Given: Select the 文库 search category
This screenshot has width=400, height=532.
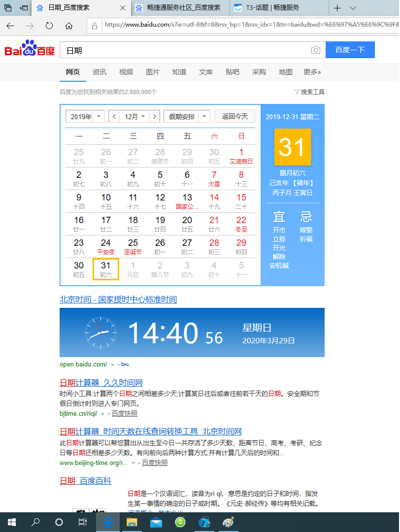Looking at the screenshot, I should [x=206, y=72].
